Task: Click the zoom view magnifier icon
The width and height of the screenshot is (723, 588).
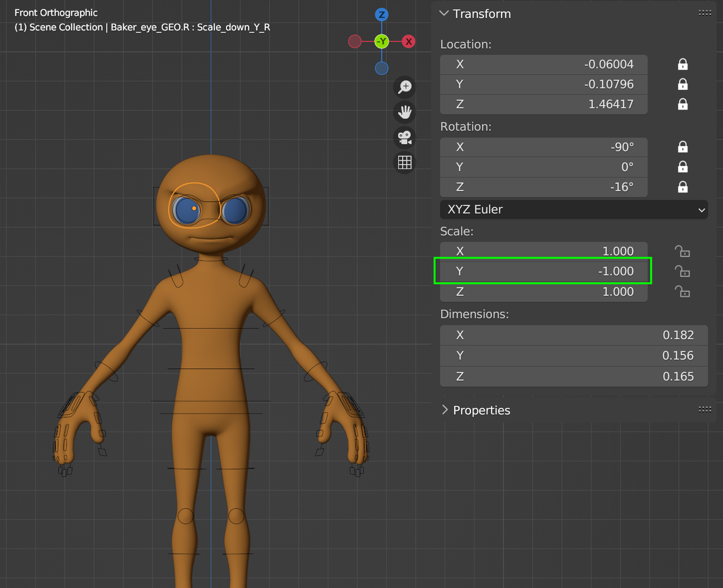Action: point(404,87)
